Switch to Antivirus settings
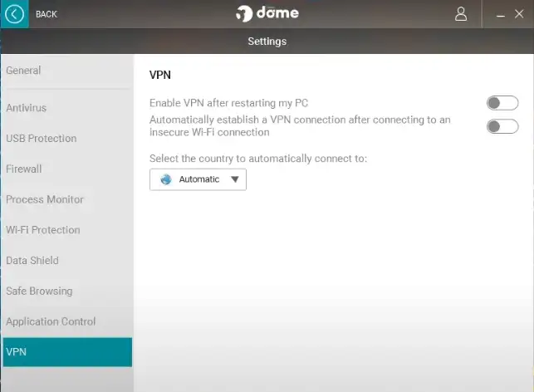This screenshot has width=534, height=392. point(26,108)
